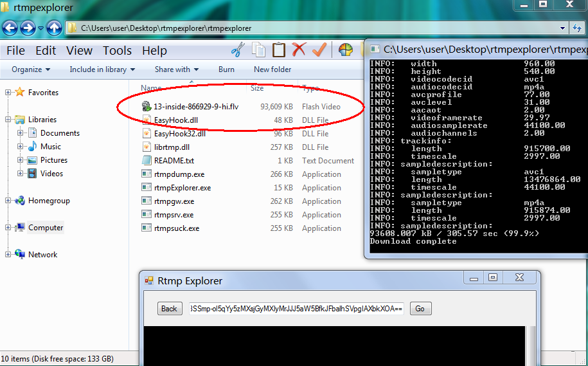
Task: Select the EasyHook32.dll file icon
Action: pos(147,133)
